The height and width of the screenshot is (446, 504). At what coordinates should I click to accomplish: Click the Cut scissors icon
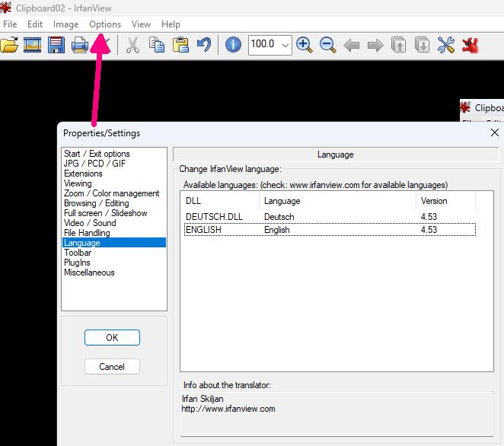click(132, 45)
